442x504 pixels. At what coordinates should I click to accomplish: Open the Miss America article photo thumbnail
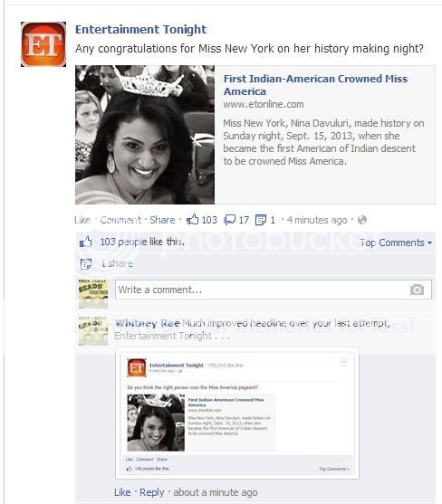[145, 135]
